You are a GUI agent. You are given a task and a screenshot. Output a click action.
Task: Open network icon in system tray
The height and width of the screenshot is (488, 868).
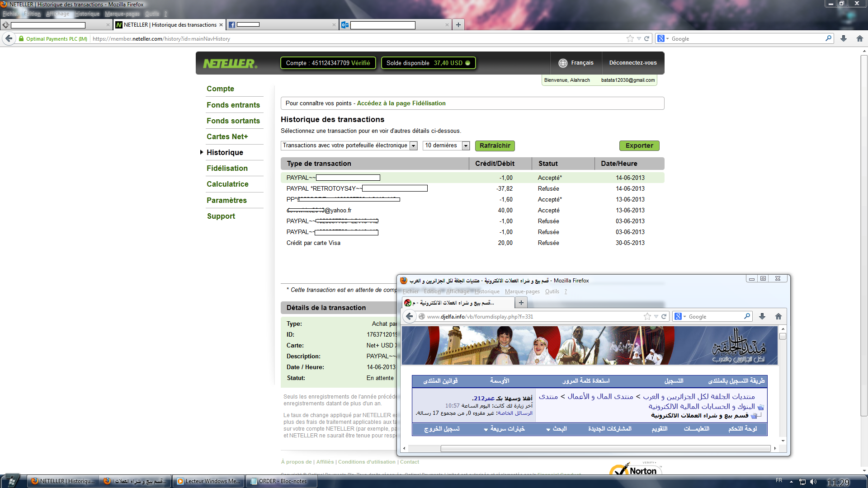pos(802,482)
